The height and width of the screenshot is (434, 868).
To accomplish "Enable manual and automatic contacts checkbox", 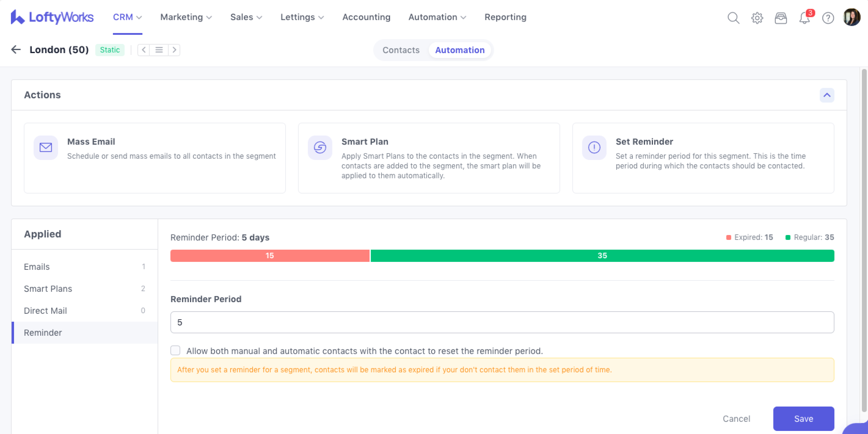I will 175,350.
